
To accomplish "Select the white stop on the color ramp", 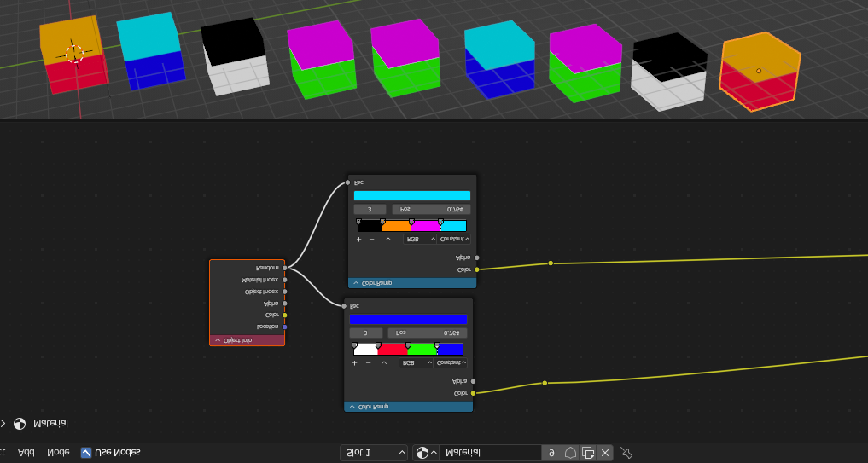I will coord(355,345).
